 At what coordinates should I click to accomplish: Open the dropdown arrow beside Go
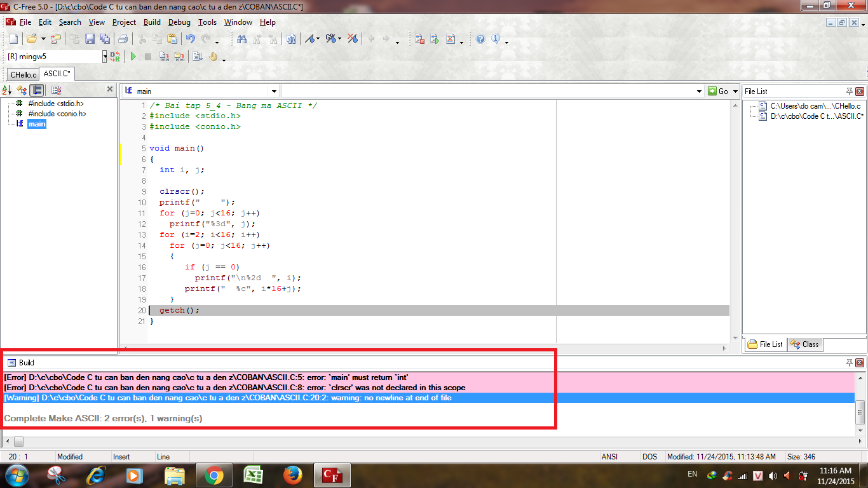coord(735,91)
